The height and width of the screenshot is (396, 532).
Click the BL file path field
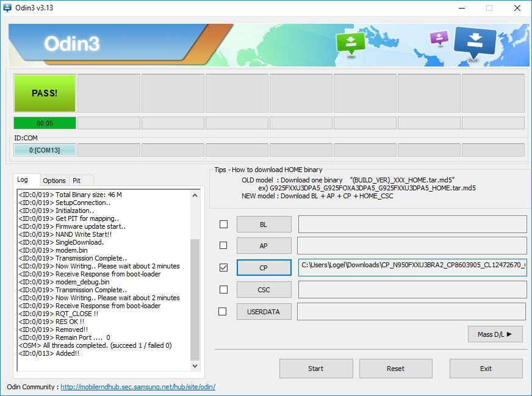(412, 225)
